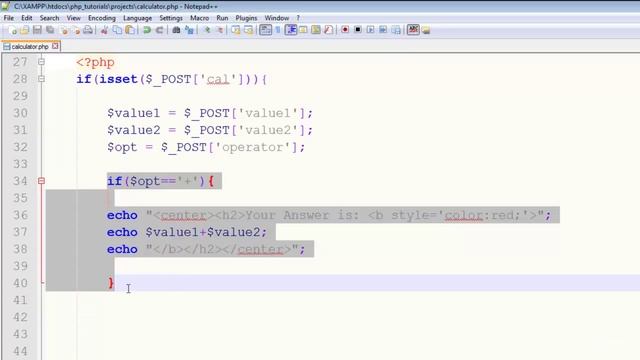The width and height of the screenshot is (640, 360).
Task: Open the ? help menu
Action: [x=298, y=18]
